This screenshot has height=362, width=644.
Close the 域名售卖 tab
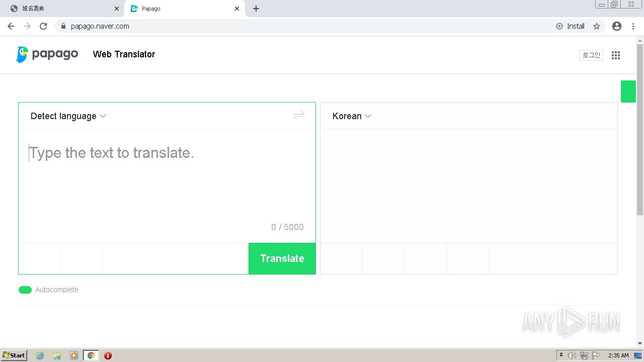coord(117,9)
